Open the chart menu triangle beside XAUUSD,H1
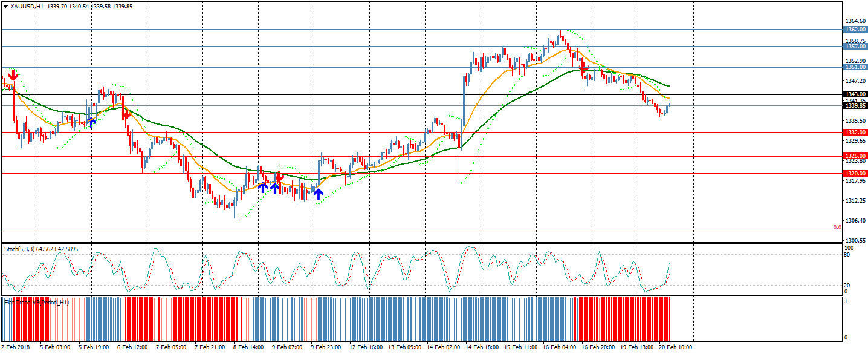 point(5,6)
